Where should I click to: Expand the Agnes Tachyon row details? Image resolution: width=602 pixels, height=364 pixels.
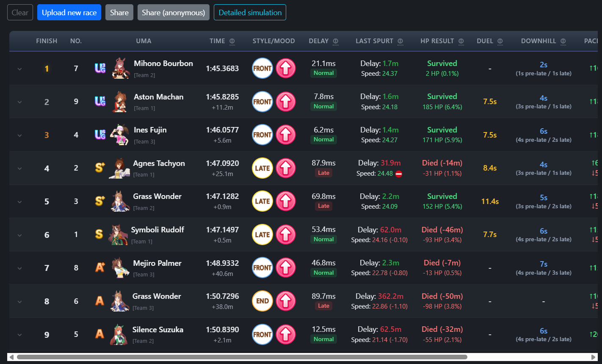(x=19, y=168)
